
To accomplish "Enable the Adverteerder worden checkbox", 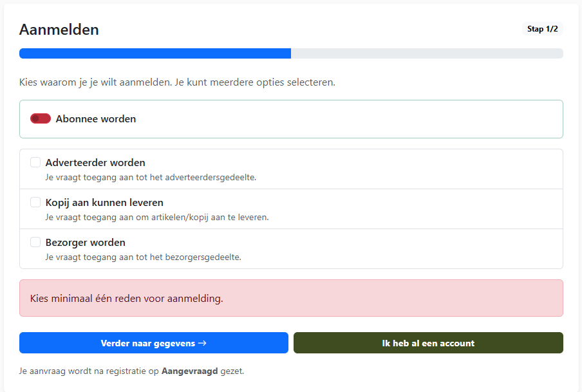I will click(35, 162).
